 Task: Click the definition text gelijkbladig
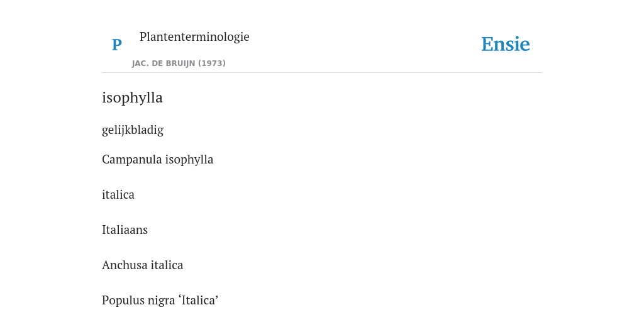[133, 130]
